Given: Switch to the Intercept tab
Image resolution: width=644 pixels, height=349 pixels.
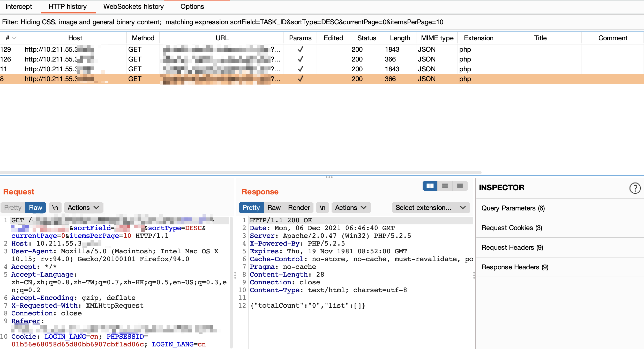Looking at the screenshot, I should tap(19, 6).
